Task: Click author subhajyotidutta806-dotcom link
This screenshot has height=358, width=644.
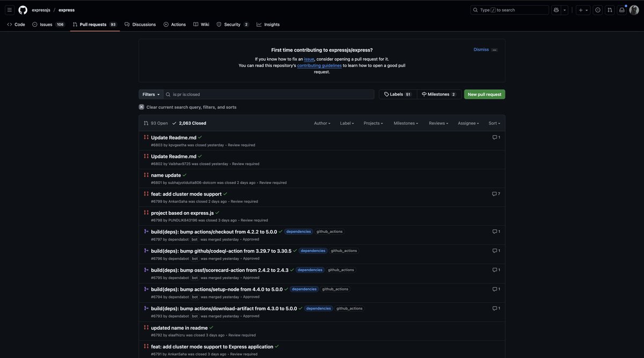Action: pos(192,183)
